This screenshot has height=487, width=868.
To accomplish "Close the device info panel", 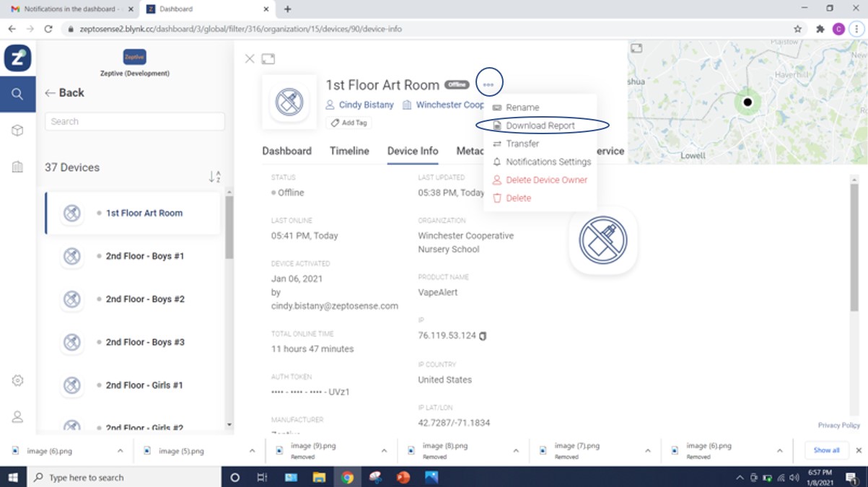I will [250, 58].
